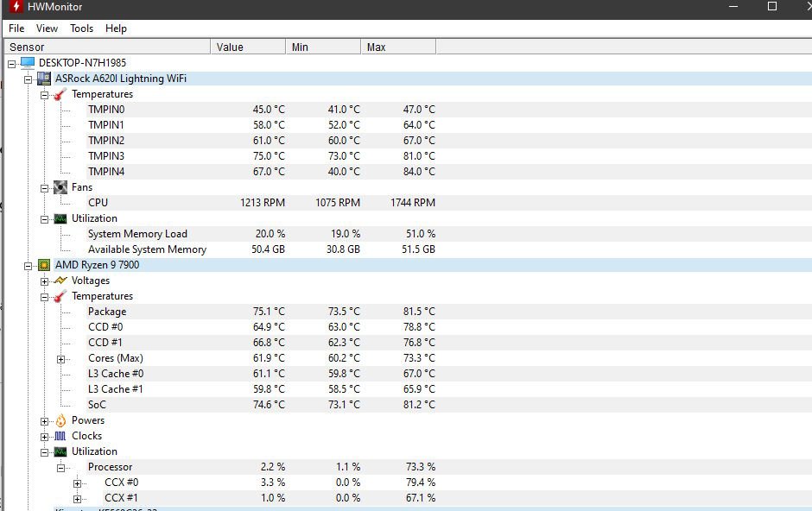Image resolution: width=812 pixels, height=511 pixels.
Task: Collapse the Fans group
Action: pyautogui.click(x=45, y=188)
